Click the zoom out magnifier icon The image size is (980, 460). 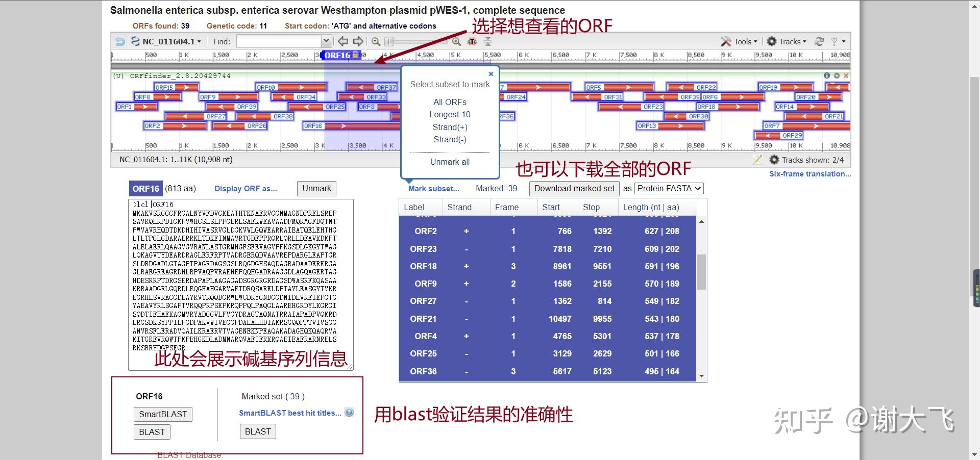click(x=376, y=41)
